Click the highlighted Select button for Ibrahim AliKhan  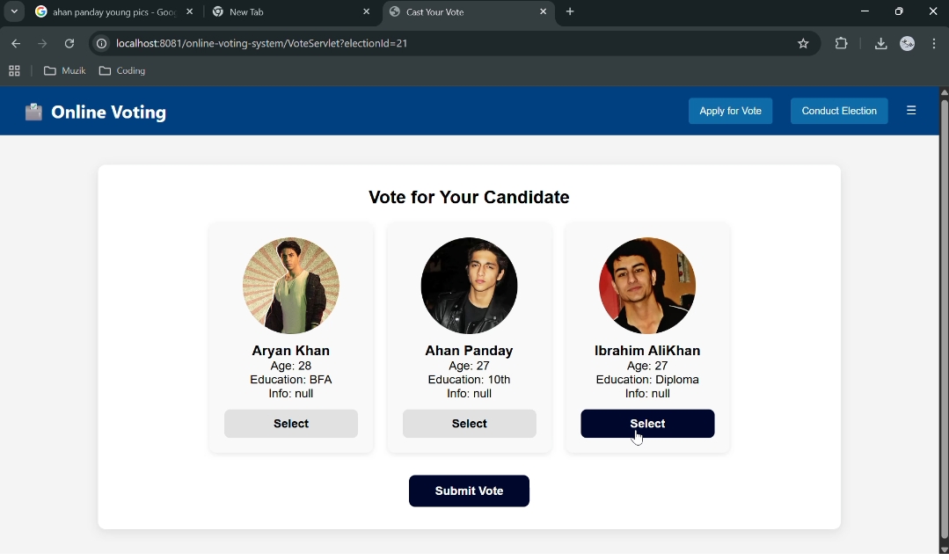(x=647, y=424)
